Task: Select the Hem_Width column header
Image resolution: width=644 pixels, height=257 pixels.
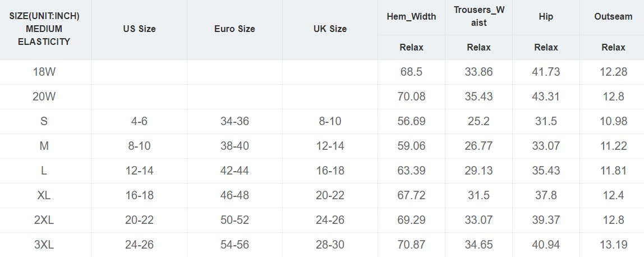Action: pos(411,16)
